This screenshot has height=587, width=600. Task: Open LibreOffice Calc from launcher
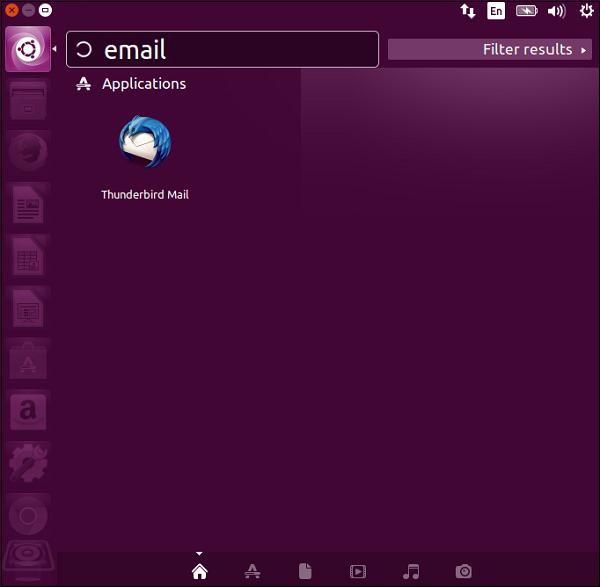(27, 259)
